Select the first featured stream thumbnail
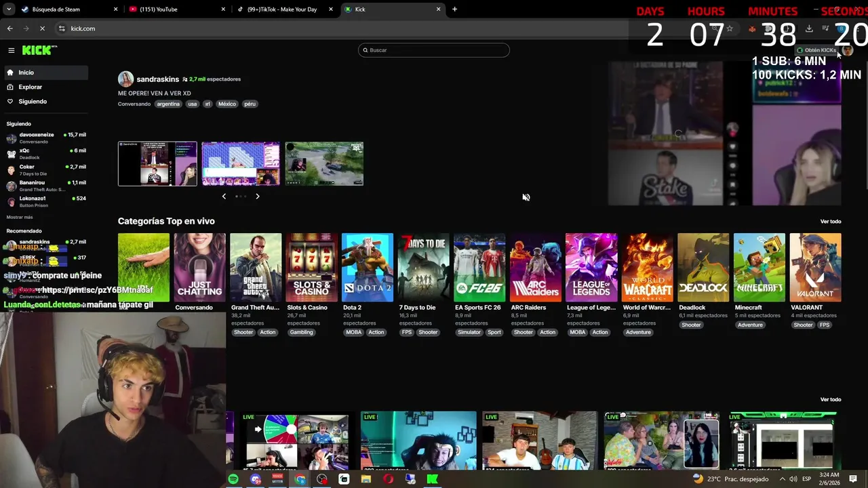The height and width of the screenshot is (488, 868). pyautogui.click(x=157, y=163)
